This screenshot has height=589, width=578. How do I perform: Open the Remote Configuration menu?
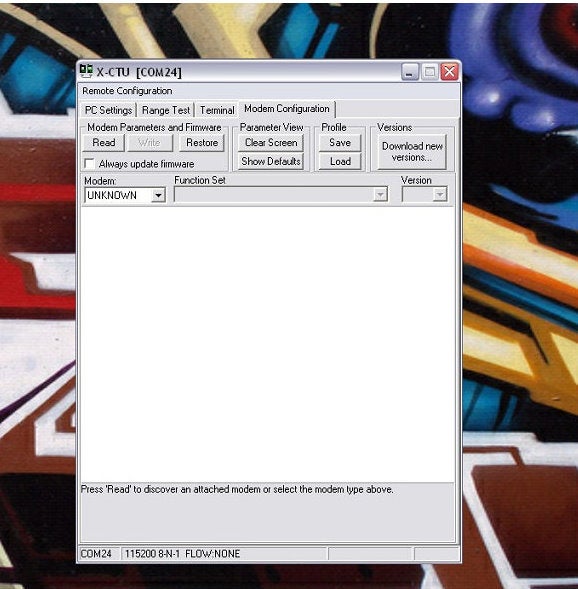click(x=127, y=91)
